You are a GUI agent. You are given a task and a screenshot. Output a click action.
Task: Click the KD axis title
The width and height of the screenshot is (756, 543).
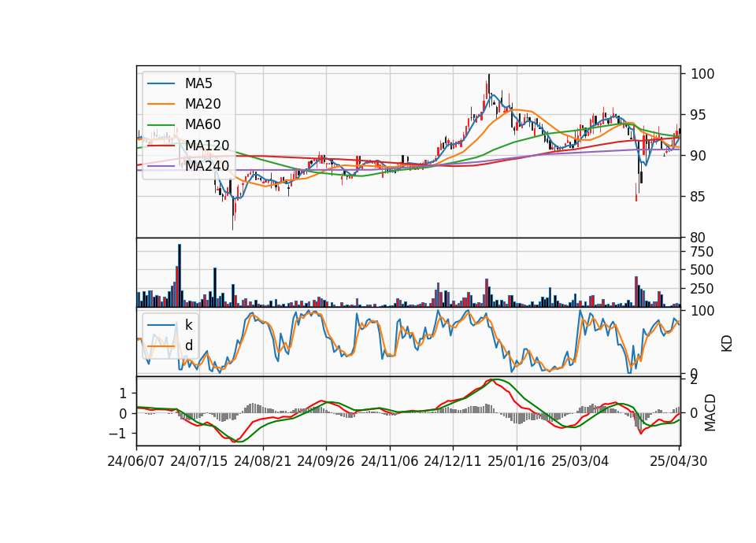point(727,344)
